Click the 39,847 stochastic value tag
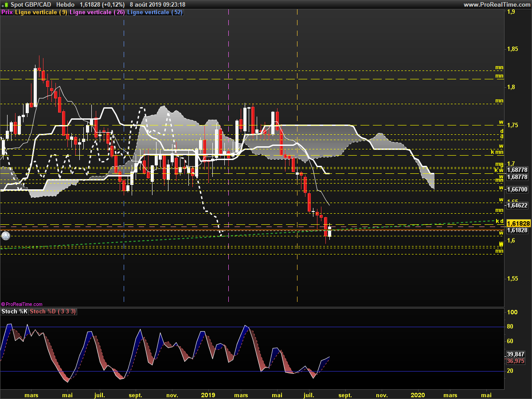This screenshot has width=532, height=399. coord(516,354)
